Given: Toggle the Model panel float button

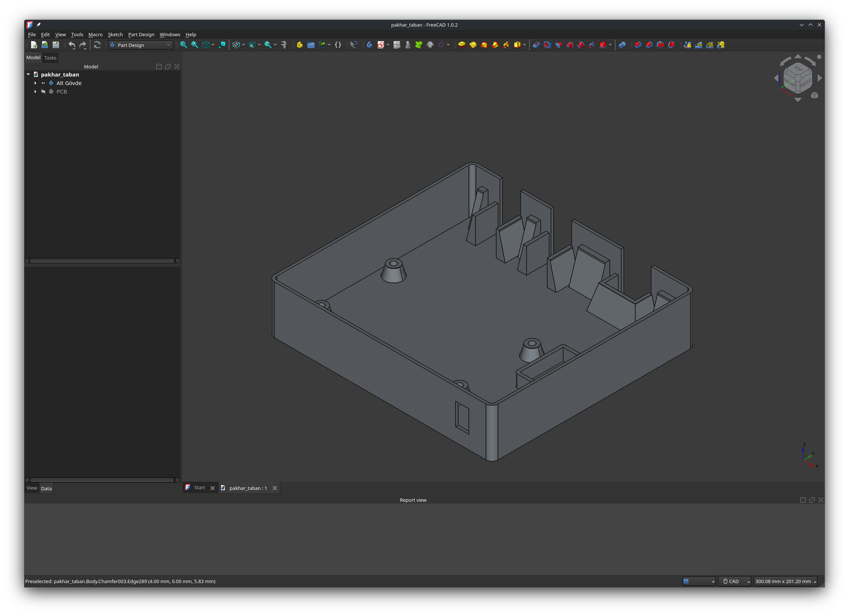Looking at the screenshot, I should click(x=168, y=67).
